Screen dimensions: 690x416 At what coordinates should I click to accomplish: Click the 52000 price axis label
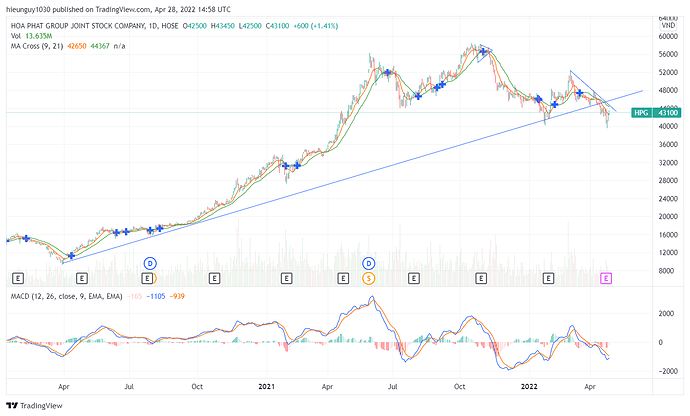click(668, 72)
